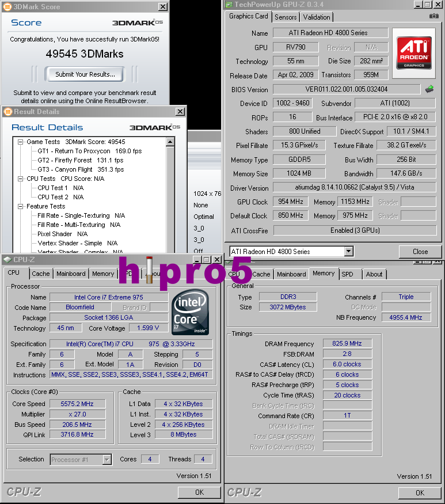Select the CPU Test 2 row

[60, 197]
